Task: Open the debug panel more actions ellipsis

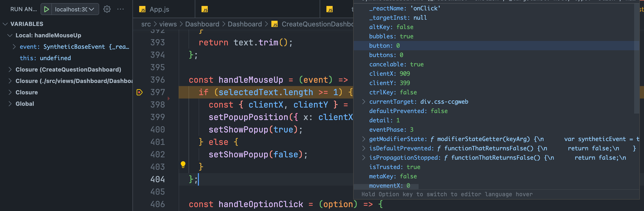Action: 120,9
